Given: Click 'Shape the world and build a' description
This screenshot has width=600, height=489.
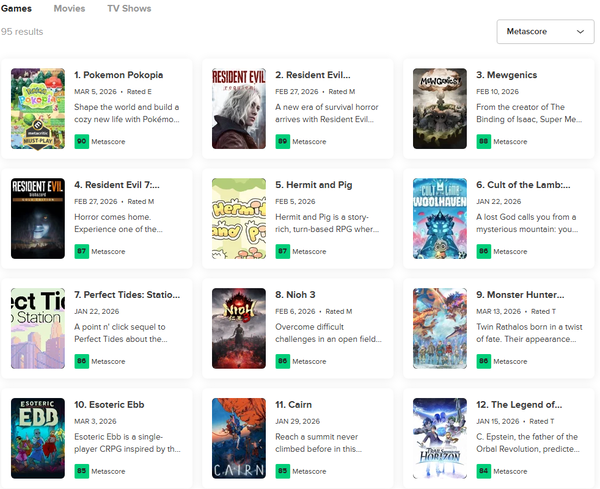Looking at the screenshot, I should pyautogui.click(x=127, y=107).
